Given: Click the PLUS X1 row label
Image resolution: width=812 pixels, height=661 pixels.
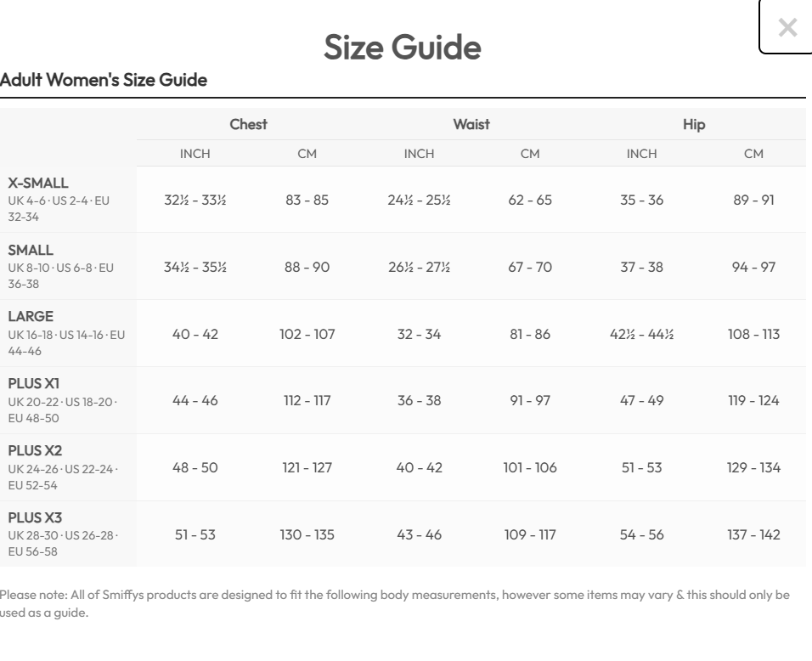Looking at the screenshot, I should (x=34, y=384).
